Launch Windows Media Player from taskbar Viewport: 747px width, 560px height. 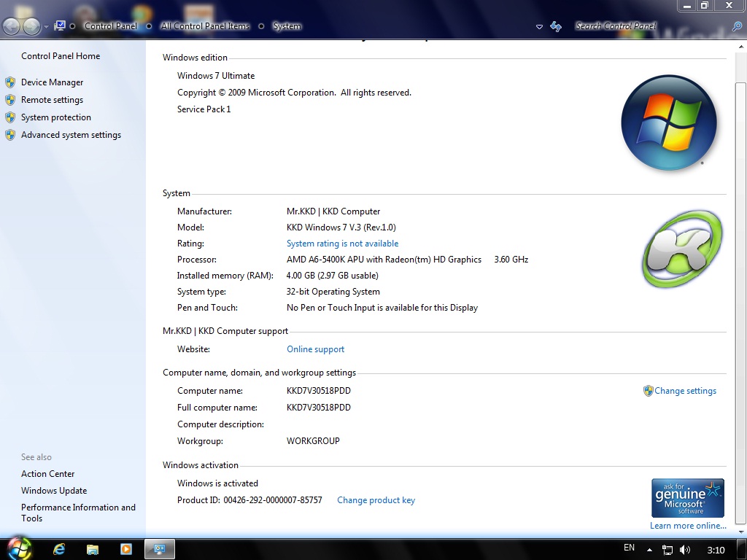point(125,550)
